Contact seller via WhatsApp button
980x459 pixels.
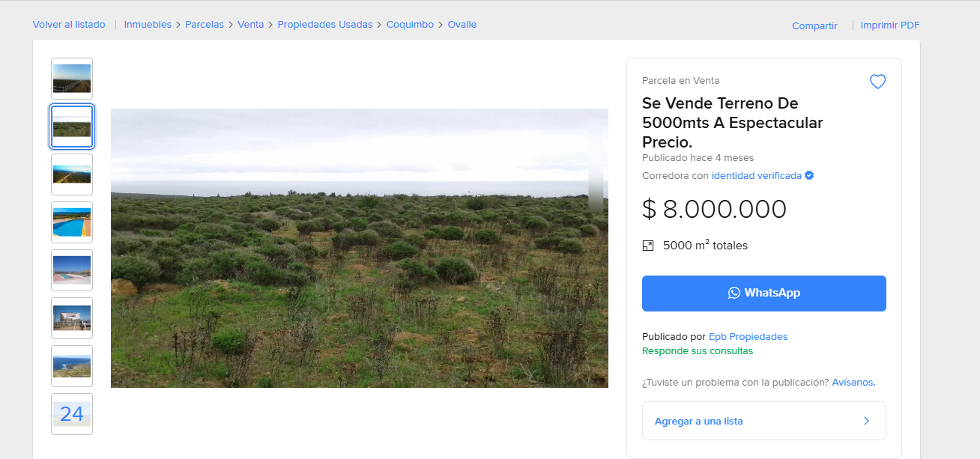[763, 294]
